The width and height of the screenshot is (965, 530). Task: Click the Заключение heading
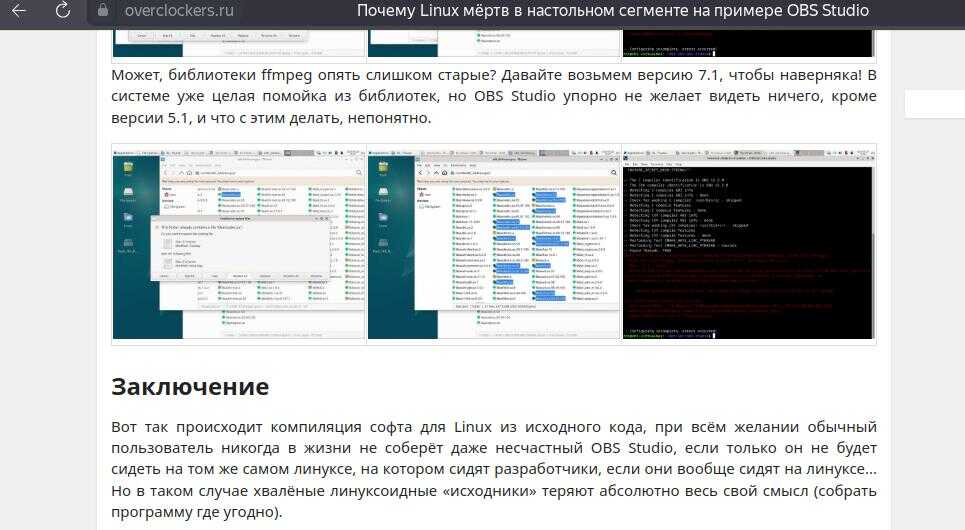[190, 387]
